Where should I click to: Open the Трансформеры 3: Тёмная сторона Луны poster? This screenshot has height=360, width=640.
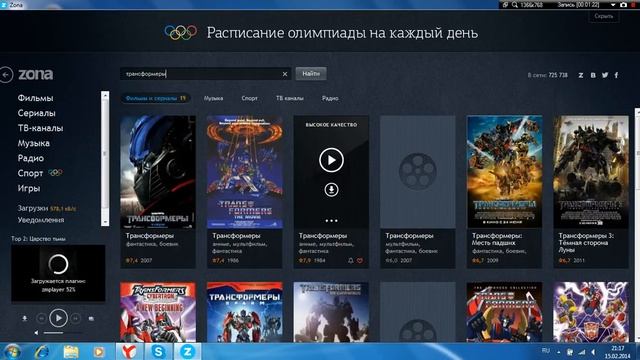[x=591, y=172]
